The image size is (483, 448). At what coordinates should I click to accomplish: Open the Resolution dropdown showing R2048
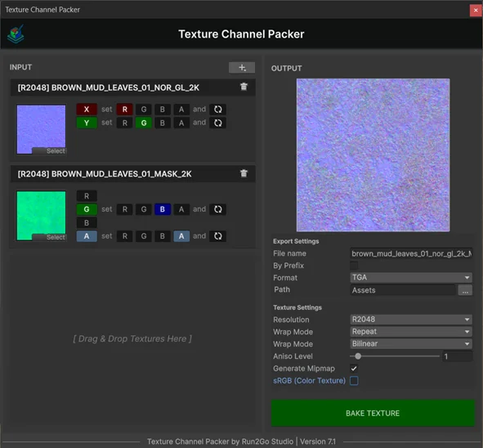point(411,319)
